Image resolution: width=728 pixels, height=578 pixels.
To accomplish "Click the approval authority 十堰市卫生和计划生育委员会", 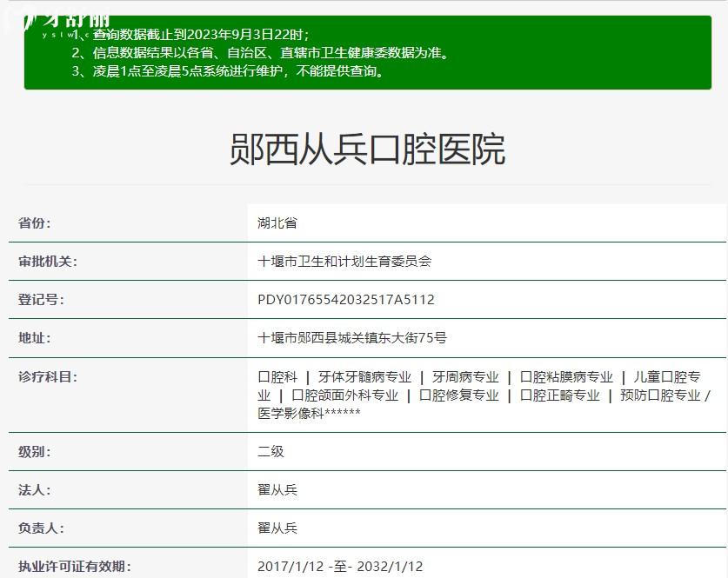I will pos(344,260).
